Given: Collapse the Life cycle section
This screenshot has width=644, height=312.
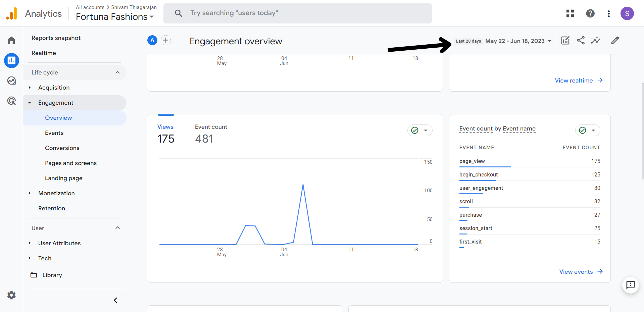Looking at the screenshot, I should tap(117, 72).
